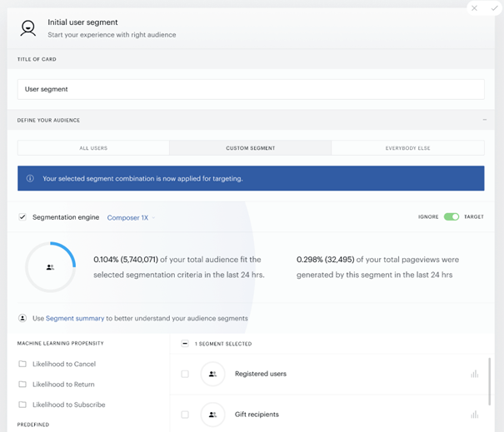This screenshot has height=432, width=504.
Task: Click the info icon in the blue banner
Action: pos(30,178)
